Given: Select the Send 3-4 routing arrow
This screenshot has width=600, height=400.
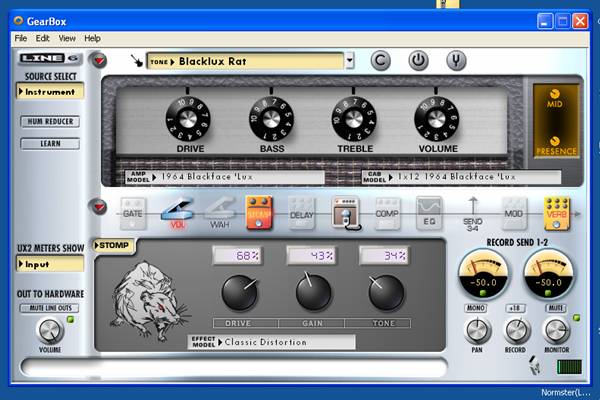Looking at the screenshot, I should [x=473, y=214].
